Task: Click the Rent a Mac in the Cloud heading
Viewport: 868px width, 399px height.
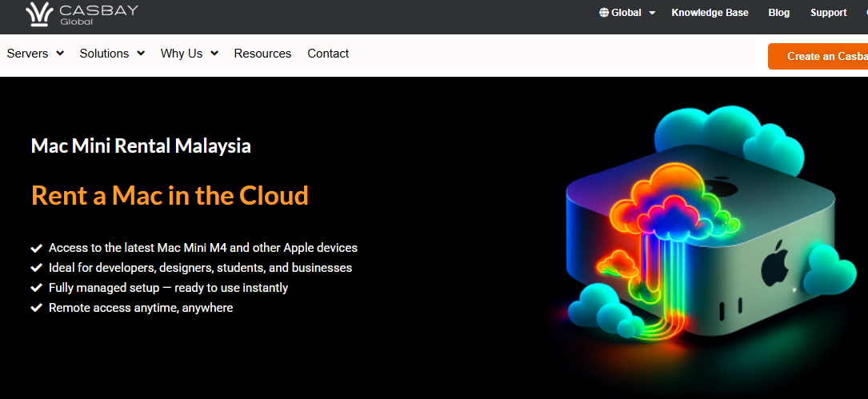Action: click(170, 196)
